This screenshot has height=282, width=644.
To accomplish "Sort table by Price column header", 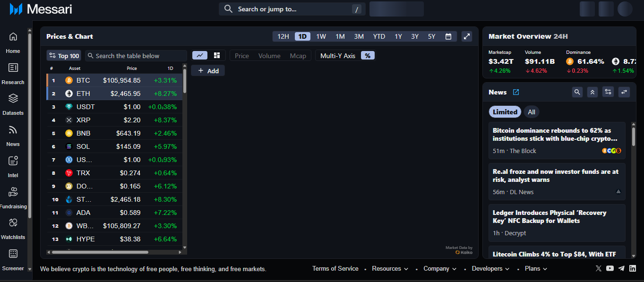I will click(132, 68).
